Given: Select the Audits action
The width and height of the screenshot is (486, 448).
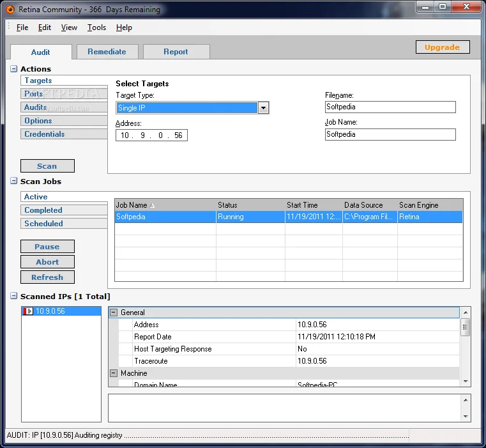Looking at the screenshot, I should tap(64, 107).
